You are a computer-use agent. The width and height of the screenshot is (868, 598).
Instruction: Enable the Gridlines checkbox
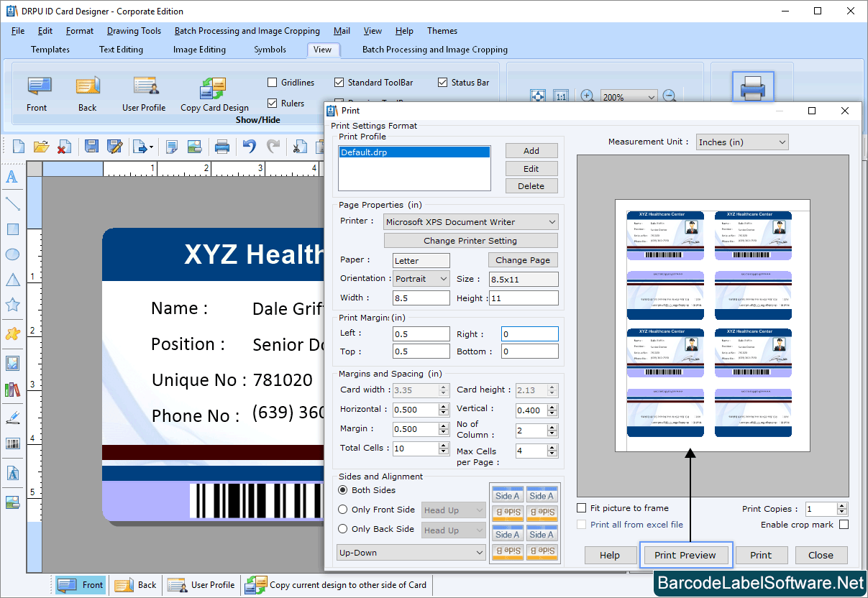click(272, 82)
